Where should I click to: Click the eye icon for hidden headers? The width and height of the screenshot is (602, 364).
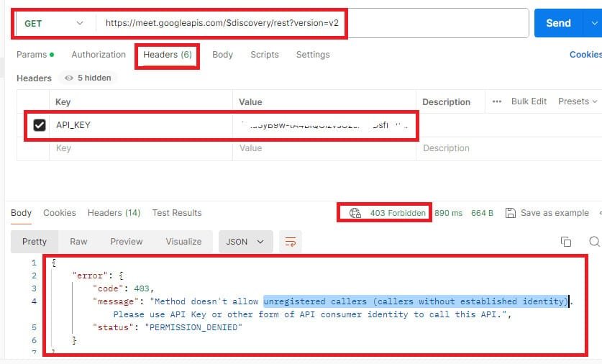69,78
